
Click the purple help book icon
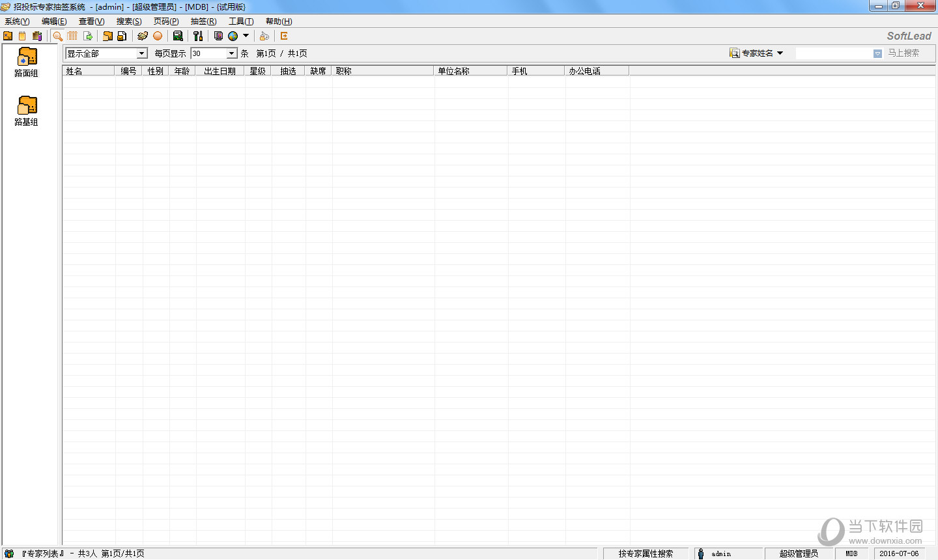point(218,36)
